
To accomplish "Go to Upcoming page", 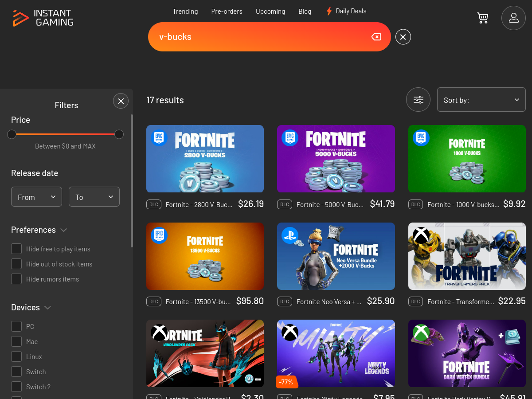I will click(x=270, y=12).
